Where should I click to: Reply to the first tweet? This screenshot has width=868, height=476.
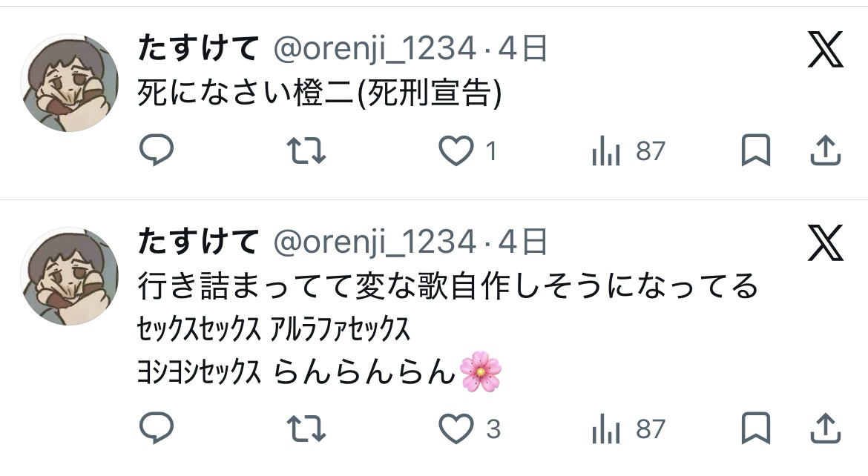pyautogui.click(x=157, y=150)
